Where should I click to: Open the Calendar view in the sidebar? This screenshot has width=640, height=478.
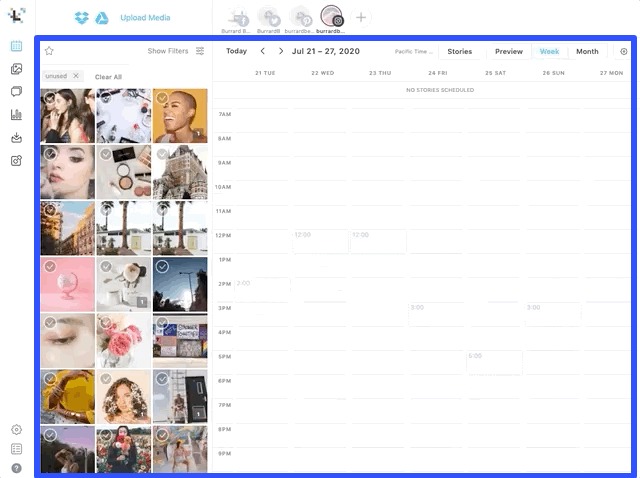point(16,46)
